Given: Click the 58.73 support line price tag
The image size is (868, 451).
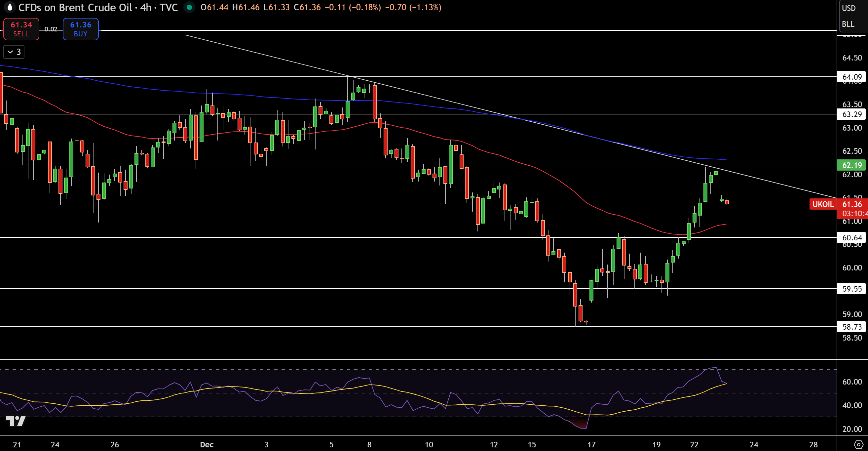Looking at the screenshot, I should pyautogui.click(x=851, y=327).
